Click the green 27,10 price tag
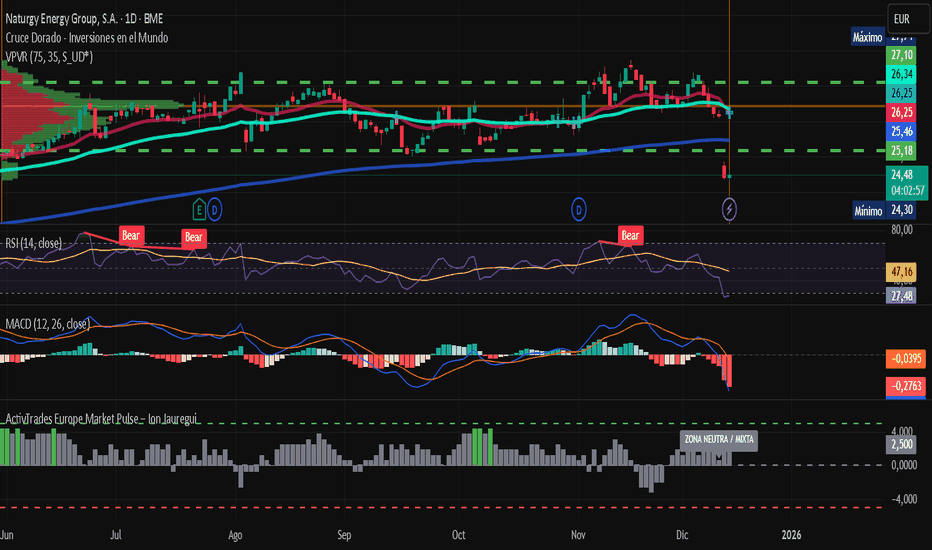The height and width of the screenshot is (550, 932). pyautogui.click(x=901, y=55)
